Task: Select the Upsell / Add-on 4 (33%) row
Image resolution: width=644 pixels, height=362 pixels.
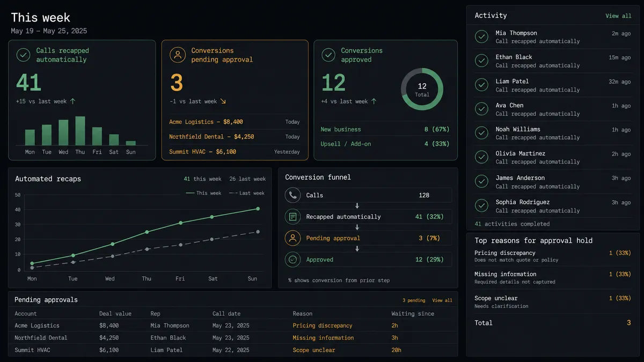Action: pyautogui.click(x=385, y=144)
